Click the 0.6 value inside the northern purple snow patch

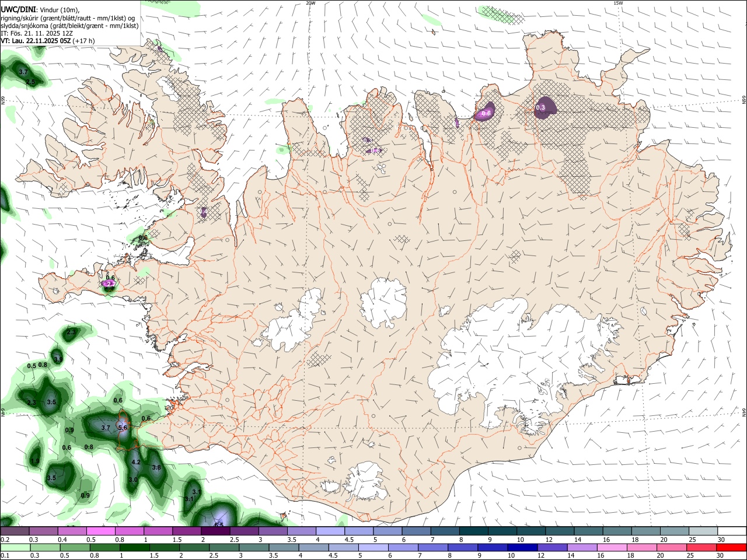click(486, 113)
